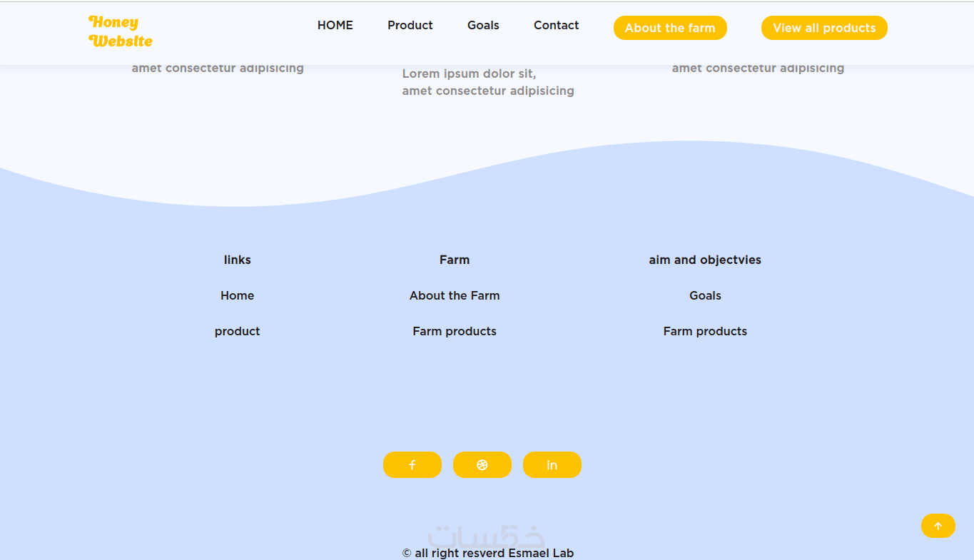Open the Dribbble social icon link
974x560 pixels.
[x=482, y=464]
